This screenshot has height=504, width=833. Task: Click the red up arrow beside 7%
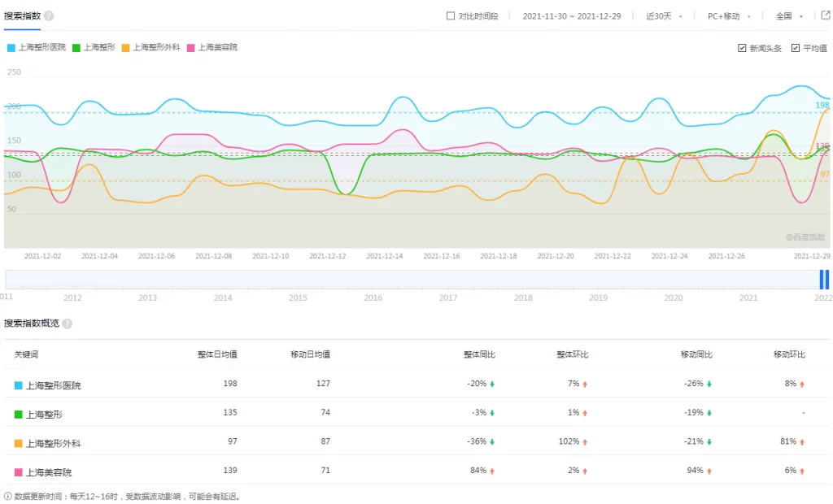[x=585, y=384]
